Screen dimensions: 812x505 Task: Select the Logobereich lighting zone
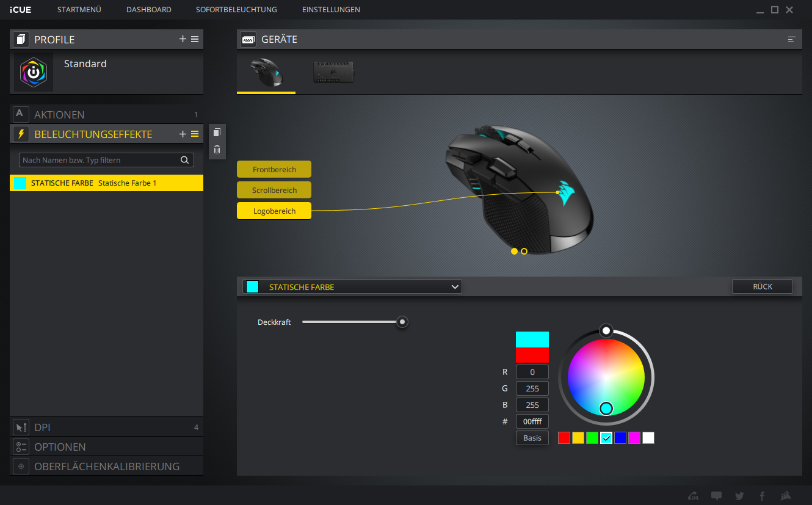coord(274,211)
